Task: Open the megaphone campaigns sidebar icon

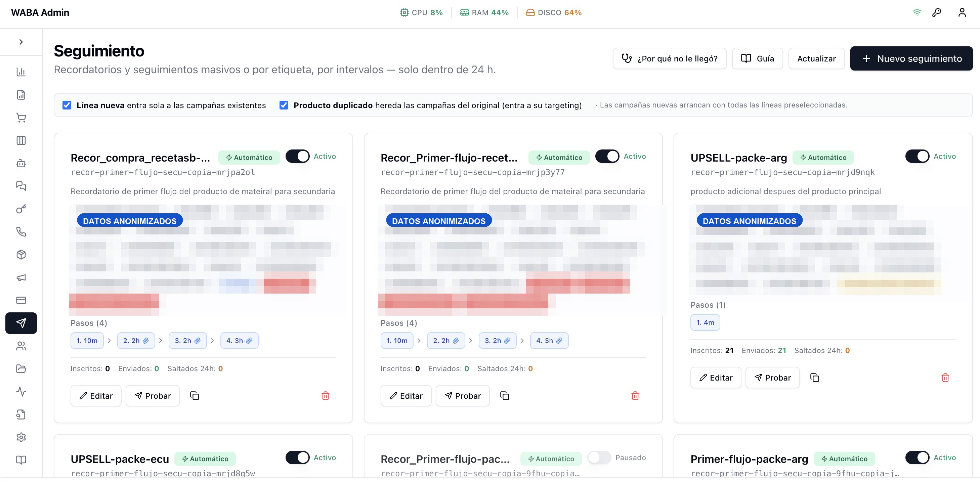Action: 21,277
